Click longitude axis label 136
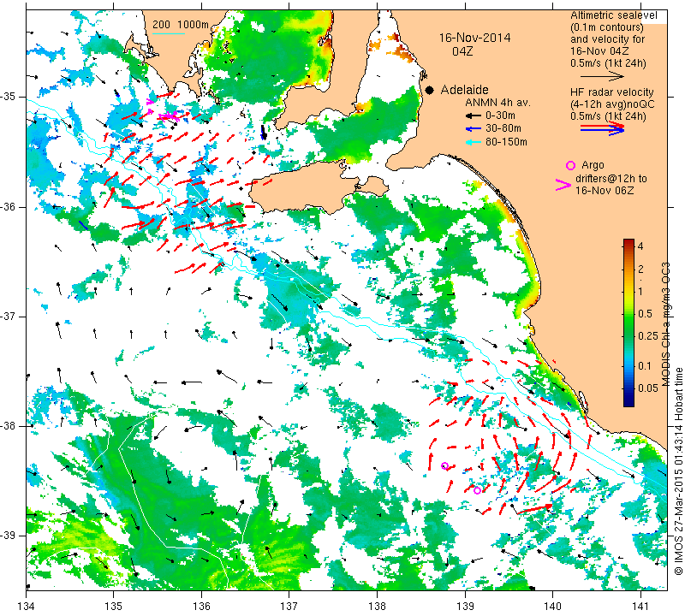The image size is (685, 616). pos(201,607)
